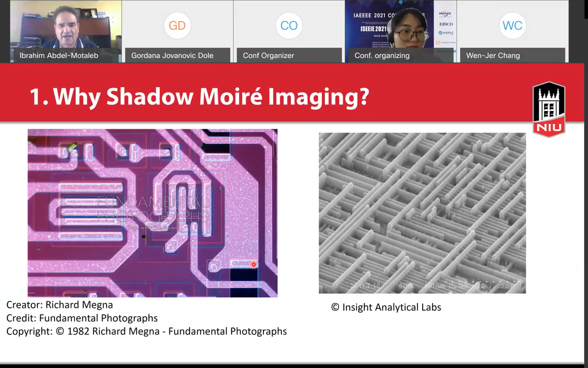Click the "Credit: Fundamental Photographs" text line
The height and width of the screenshot is (368, 588).
coord(82,318)
